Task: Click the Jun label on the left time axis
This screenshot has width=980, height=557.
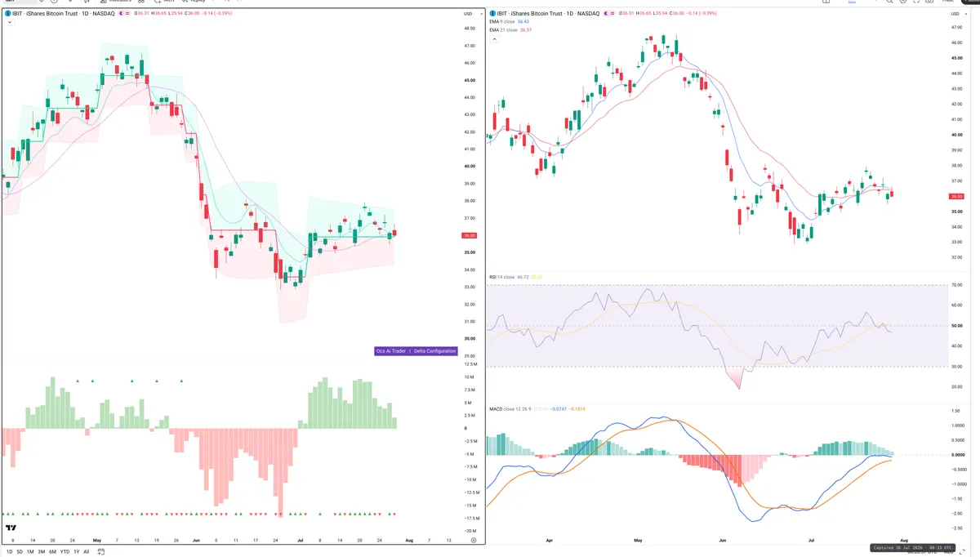Action: [196, 541]
